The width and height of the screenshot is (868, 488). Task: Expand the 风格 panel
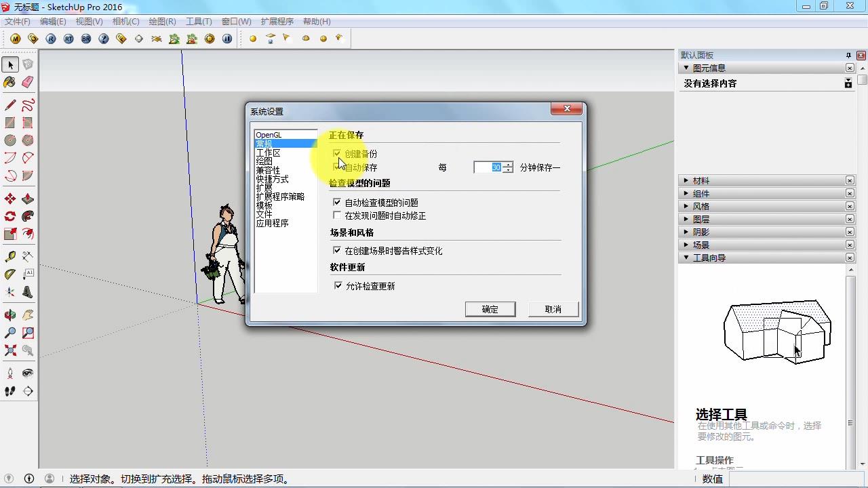(686, 206)
